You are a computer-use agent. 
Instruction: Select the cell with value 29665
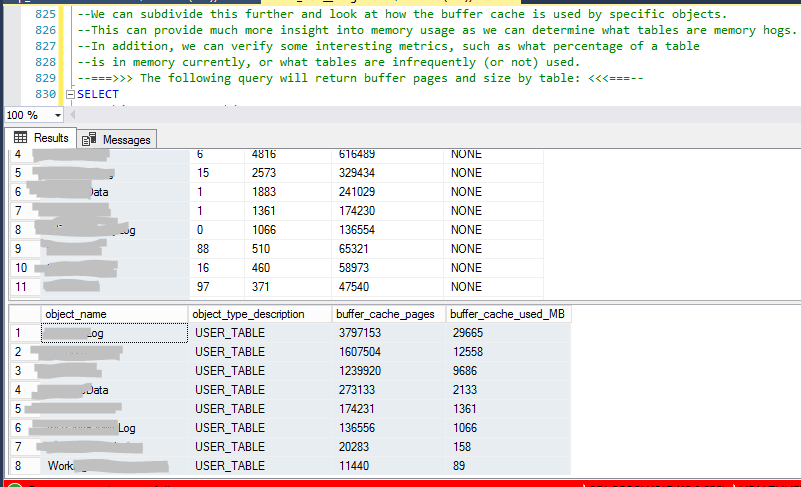pos(508,333)
